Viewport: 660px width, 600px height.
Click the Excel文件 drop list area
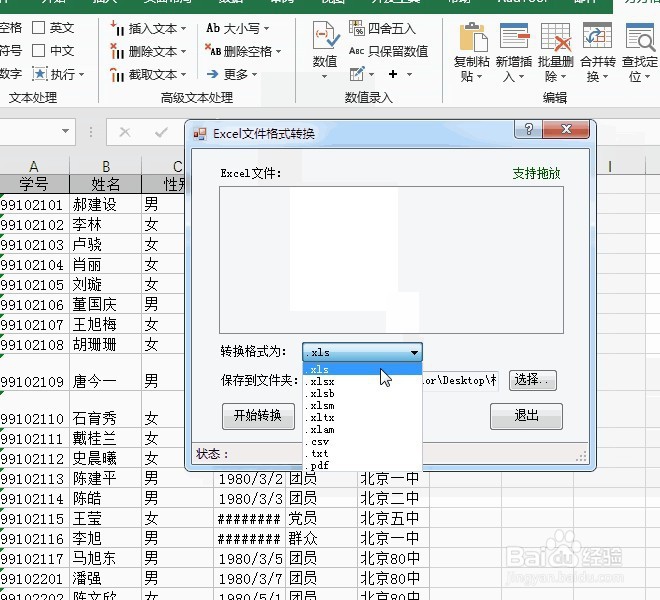(x=391, y=260)
